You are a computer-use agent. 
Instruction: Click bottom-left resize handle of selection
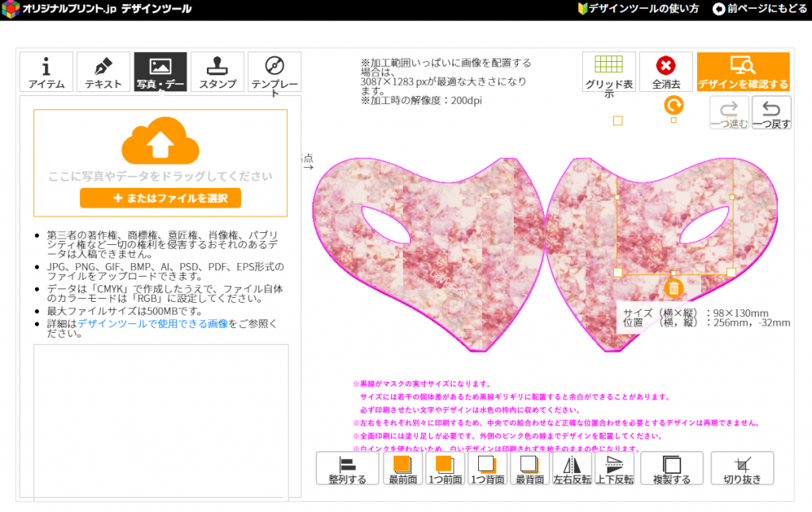pyautogui.click(x=617, y=273)
